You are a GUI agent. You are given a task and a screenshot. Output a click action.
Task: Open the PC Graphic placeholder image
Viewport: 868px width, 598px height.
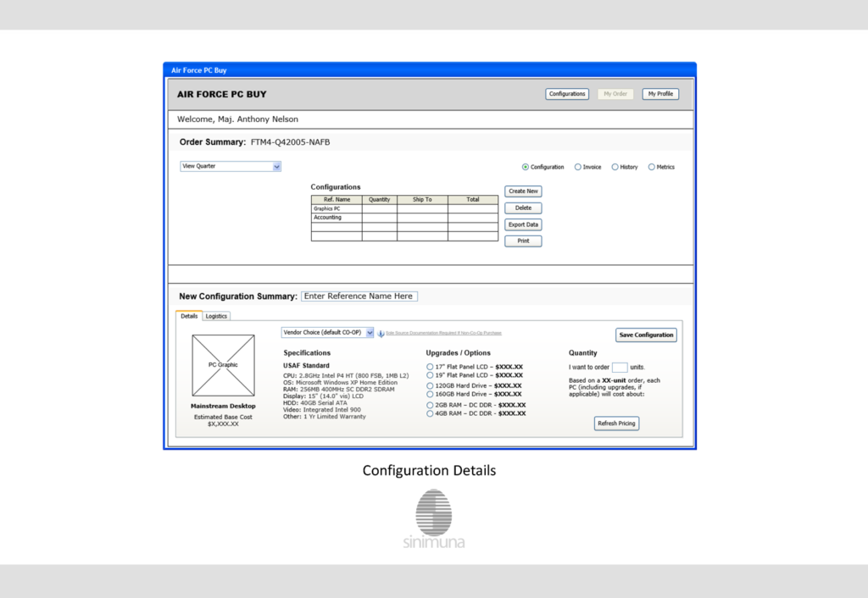click(x=223, y=365)
